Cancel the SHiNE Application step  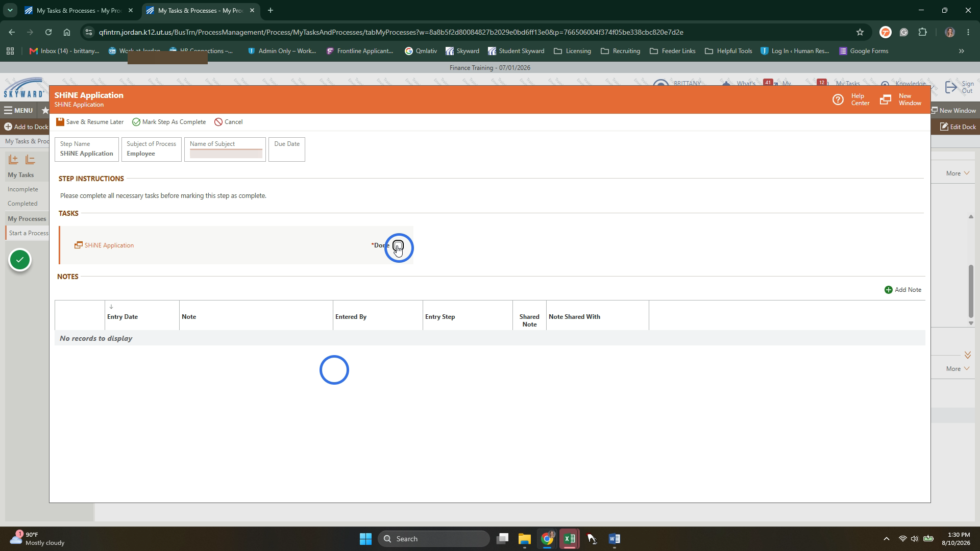coord(228,122)
